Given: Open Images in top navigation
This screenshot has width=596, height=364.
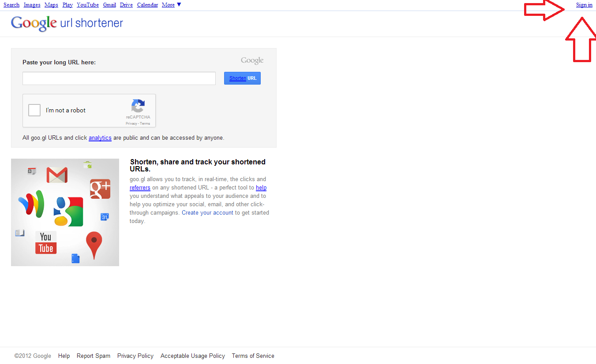Looking at the screenshot, I should click(32, 5).
